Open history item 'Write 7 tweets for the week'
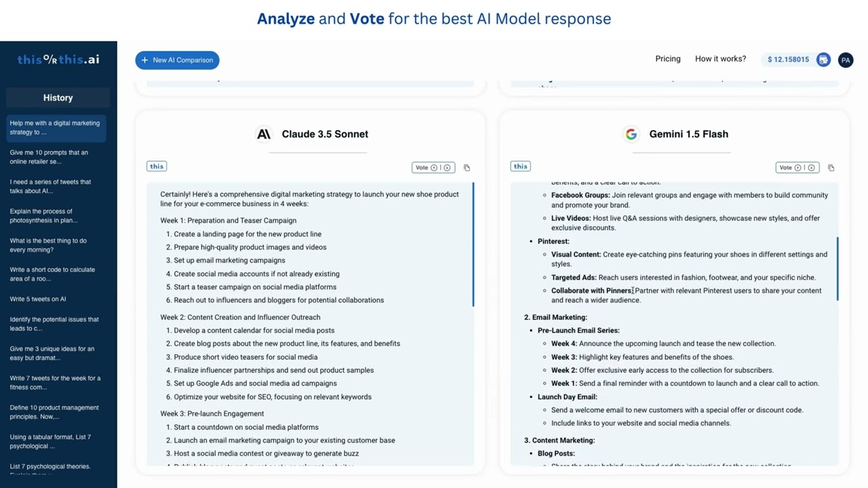This screenshot has height=488, width=868. point(55,383)
